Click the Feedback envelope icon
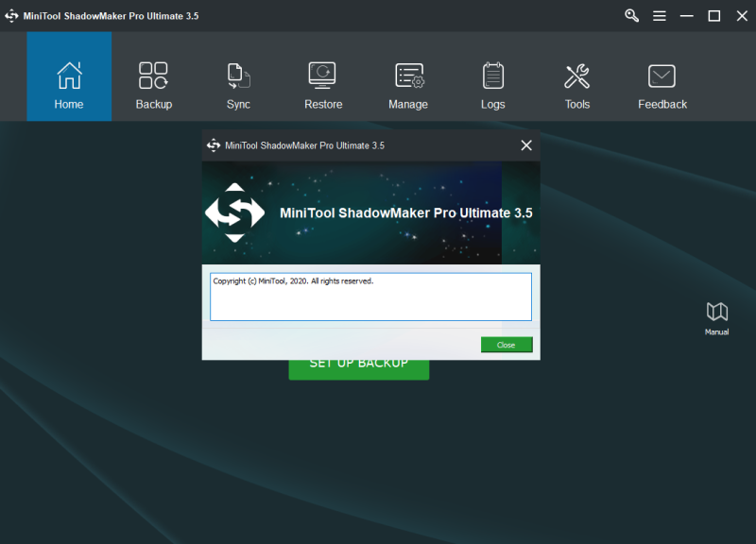The height and width of the screenshot is (544, 756). click(x=662, y=76)
